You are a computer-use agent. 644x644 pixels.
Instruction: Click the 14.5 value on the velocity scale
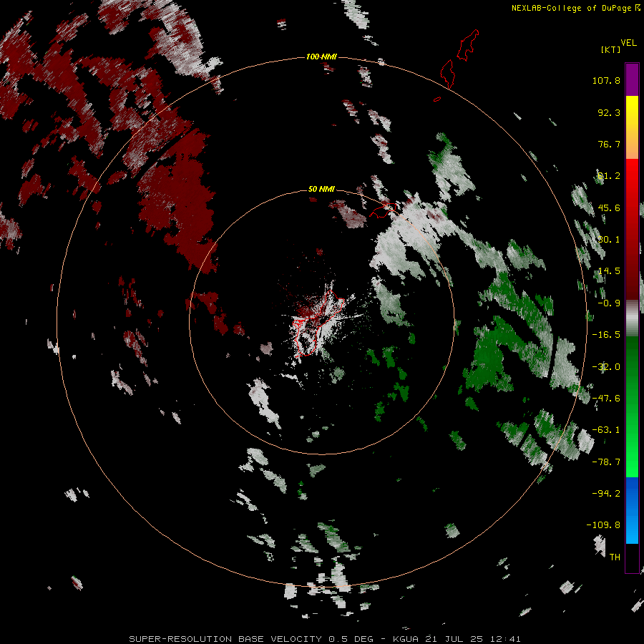[x=609, y=271]
